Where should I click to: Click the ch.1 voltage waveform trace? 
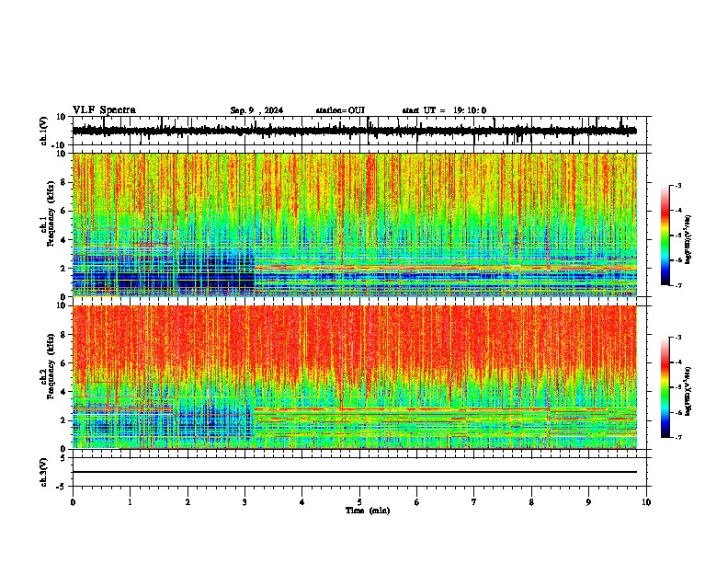pos(355,131)
